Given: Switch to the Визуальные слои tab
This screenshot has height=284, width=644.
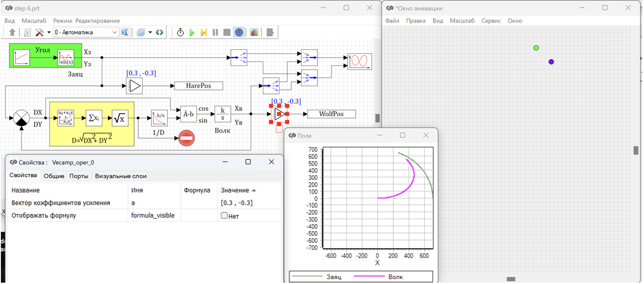Looking at the screenshot, I should pos(121,176).
